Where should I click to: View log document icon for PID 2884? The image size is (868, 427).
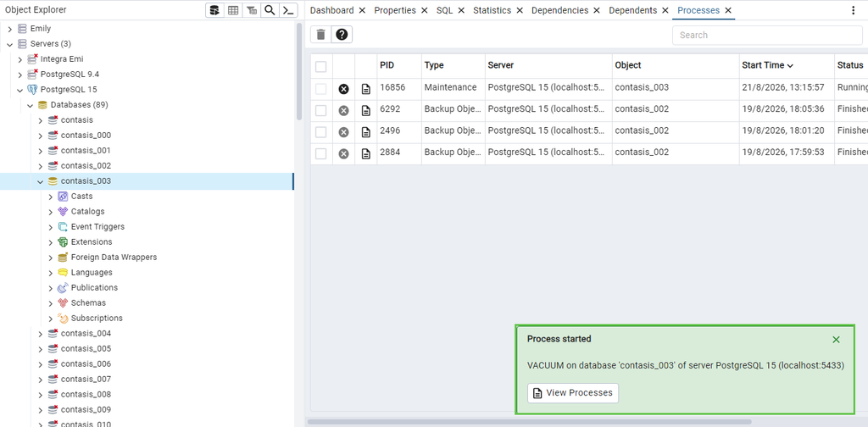[x=366, y=153]
